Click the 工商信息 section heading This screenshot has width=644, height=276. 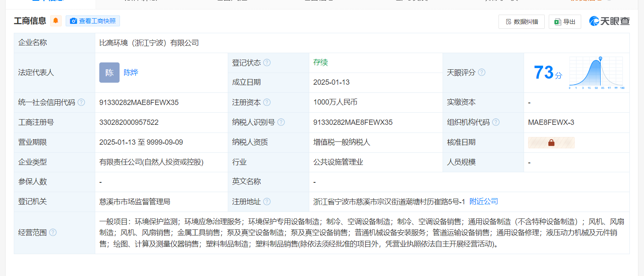pyautogui.click(x=30, y=21)
